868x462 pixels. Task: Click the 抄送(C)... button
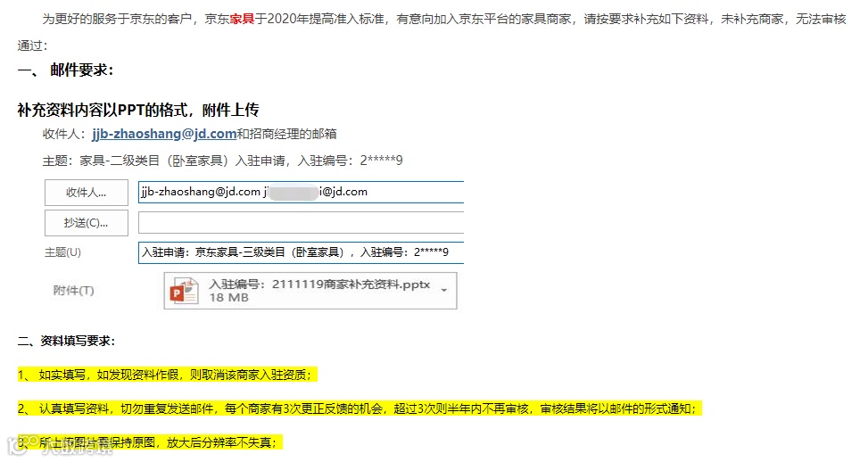(87, 223)
